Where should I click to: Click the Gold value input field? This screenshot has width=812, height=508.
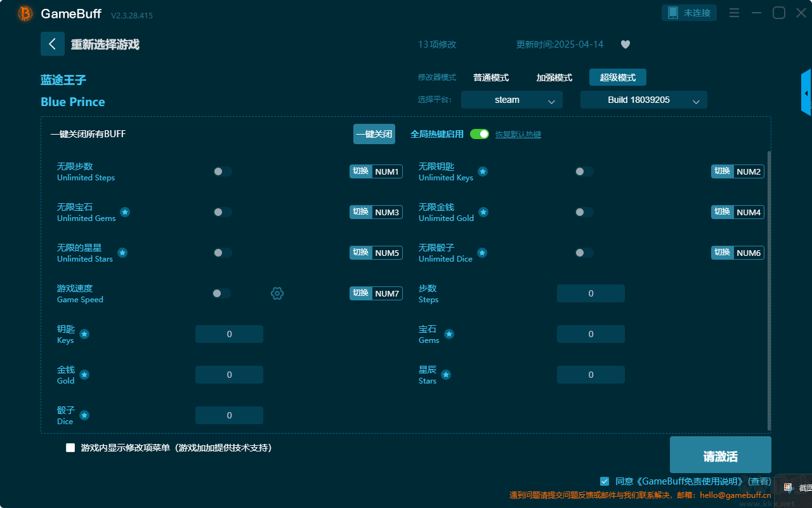[x=229, y=375]
